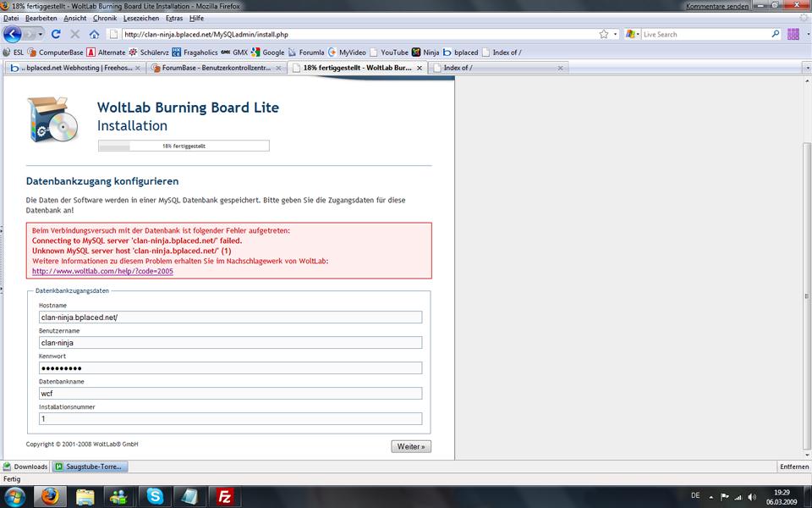Click the colored grid toolbar icon

coord(793,34)
